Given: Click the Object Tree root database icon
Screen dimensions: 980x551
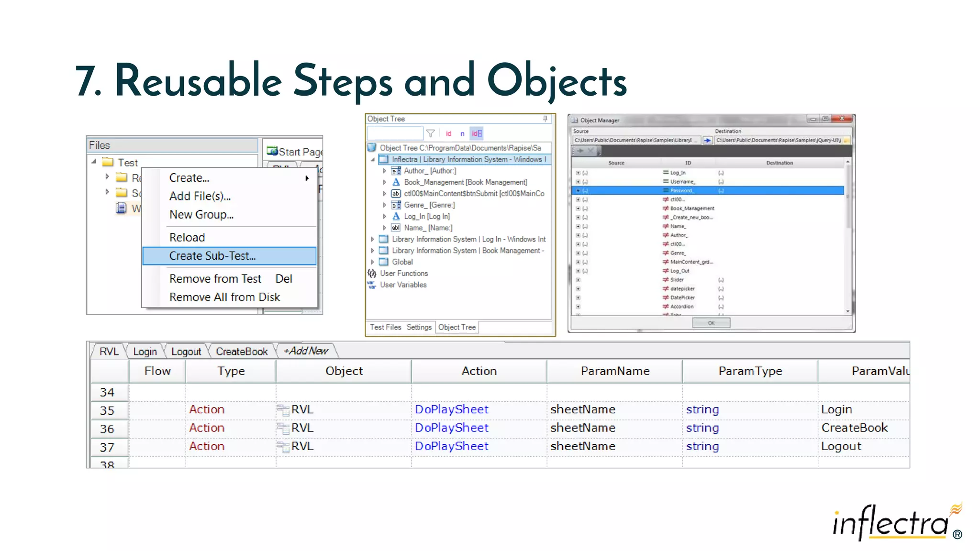Looking at the screenshot, I should pos(372,148).
